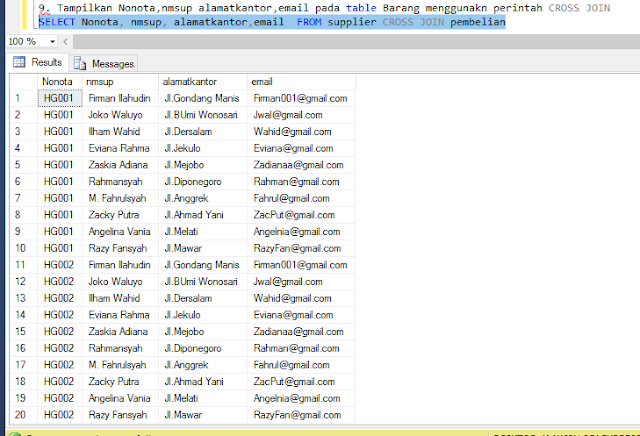Select row number 20 header

coord(24,415)
